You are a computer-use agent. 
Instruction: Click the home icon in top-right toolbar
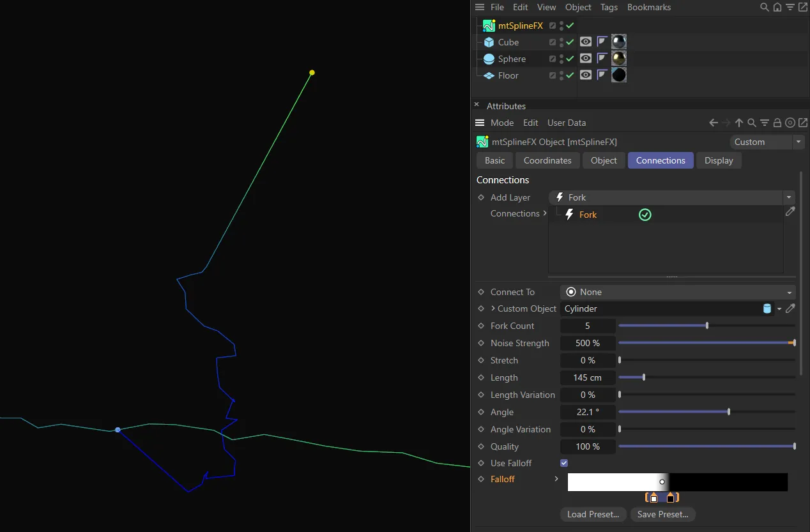tap(776, 7)
